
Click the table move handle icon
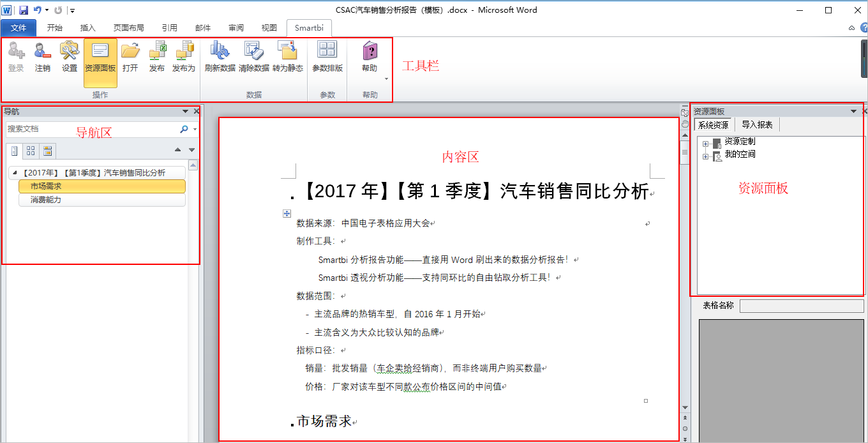tap(287, 214)
